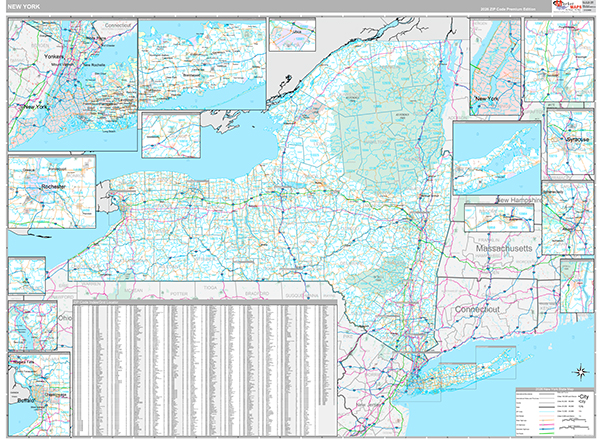The width and height of the screenshot is (600, 439).
Task: Click the "TIOGA" county label
Action: [x=210, y=287]
